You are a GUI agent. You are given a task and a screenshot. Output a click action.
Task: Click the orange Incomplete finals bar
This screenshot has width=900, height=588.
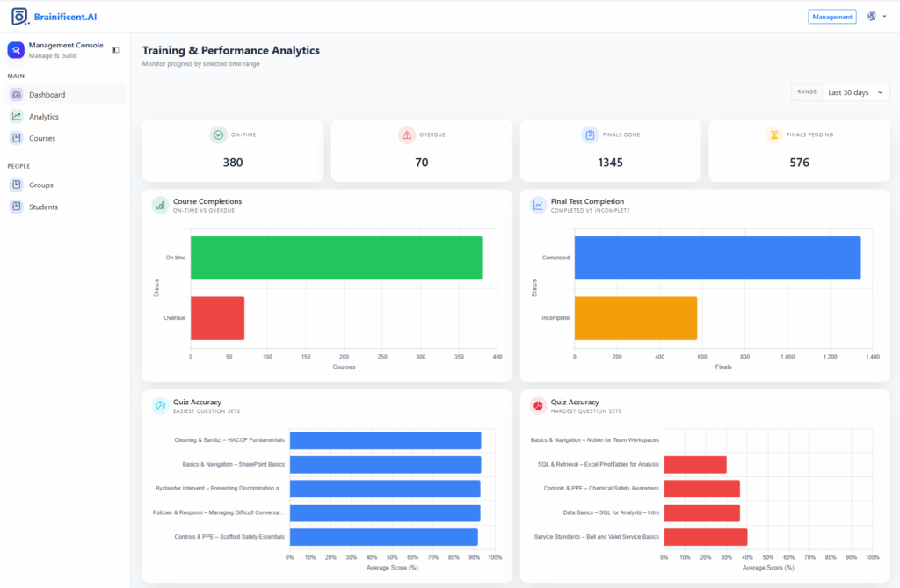pyautogui.click(x=635, y=317)
